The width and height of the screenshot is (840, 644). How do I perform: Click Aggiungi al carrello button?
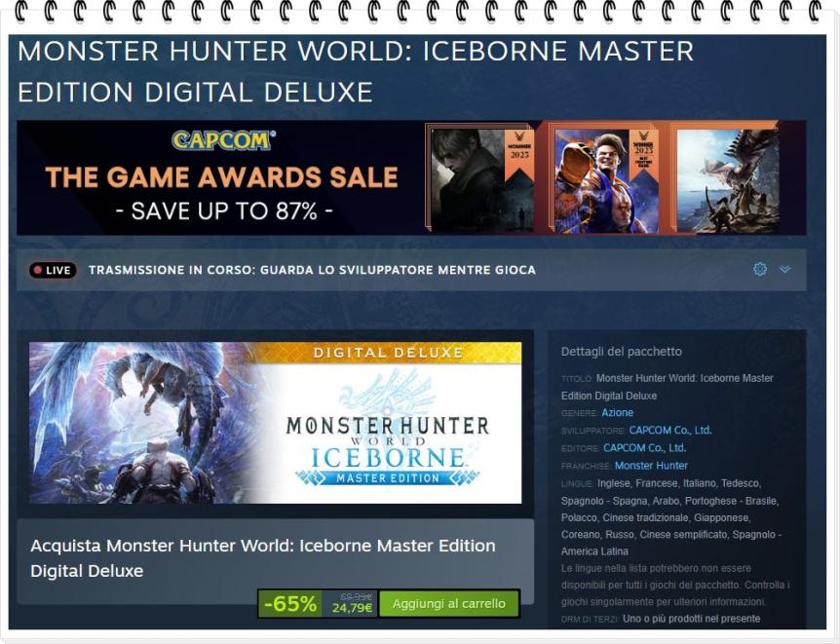[449, 604]
